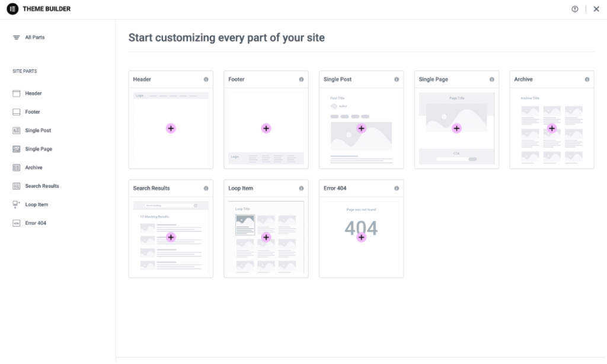
Task: View info for the Loop Item card
Action: point(301,188)
